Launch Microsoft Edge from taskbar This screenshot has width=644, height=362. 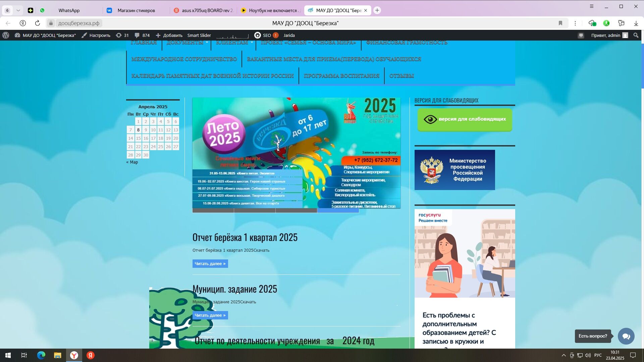[41, 355]
